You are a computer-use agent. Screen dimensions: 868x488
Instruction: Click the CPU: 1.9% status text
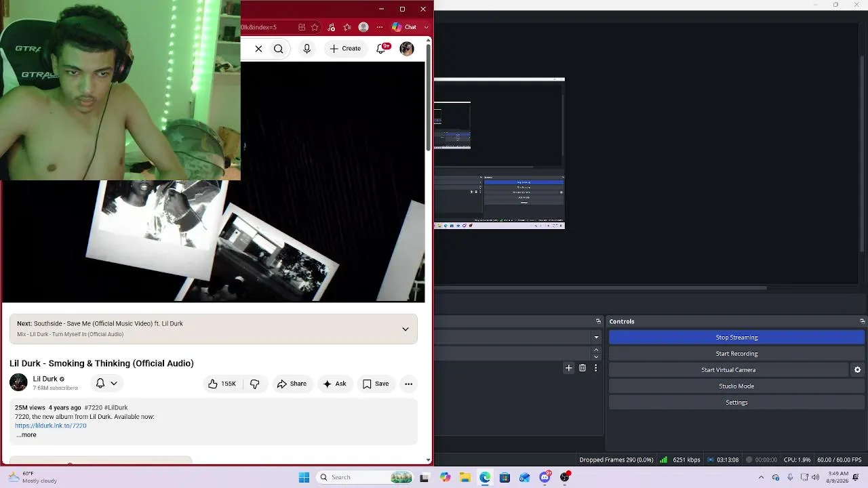797,460
